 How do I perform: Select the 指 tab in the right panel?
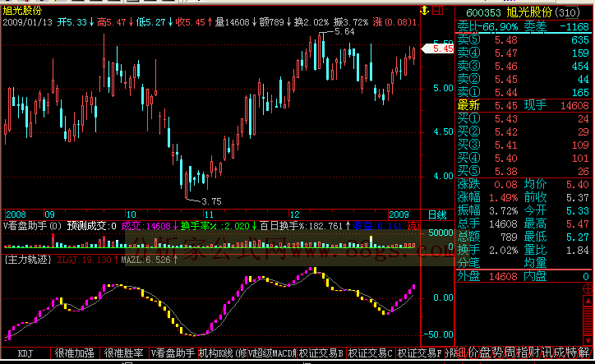click(522, 352)
